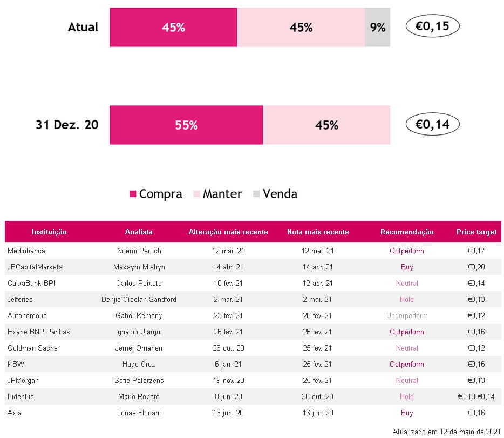Click the Venda legend color square
Viewport: 504px width, 438px height.
[x=256, y=194]
